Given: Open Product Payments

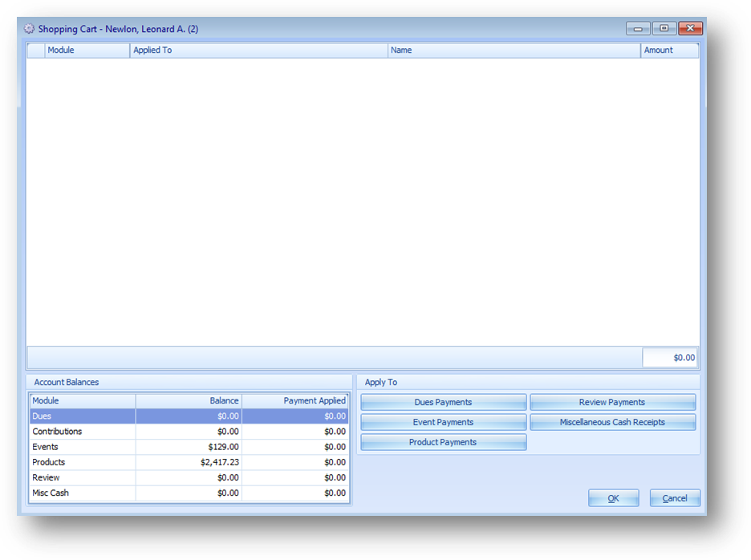Looking at the screenshot, I should [444, 442].
